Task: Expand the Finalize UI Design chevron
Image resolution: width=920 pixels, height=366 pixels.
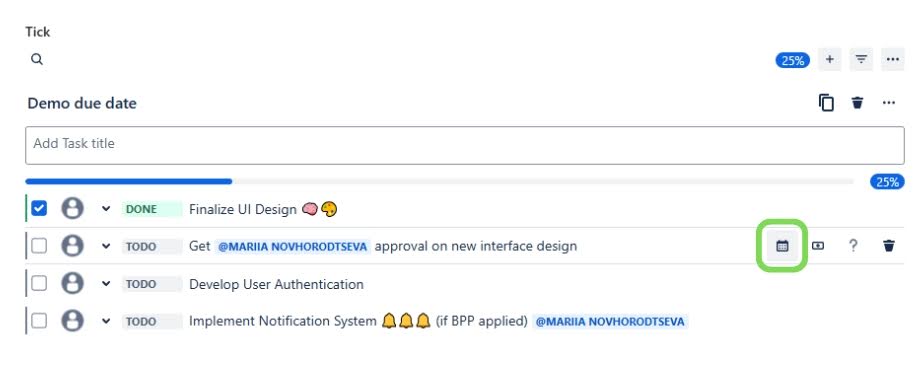Action: point(106,209)
